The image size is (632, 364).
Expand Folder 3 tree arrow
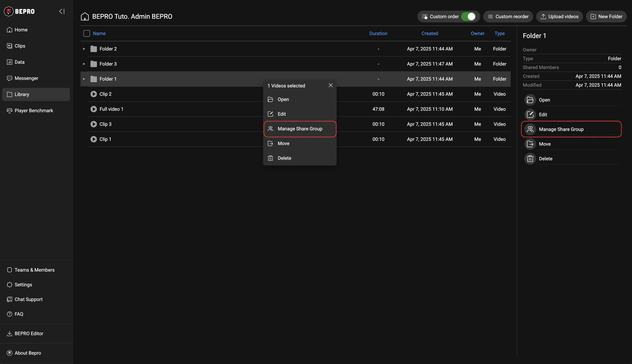[84, 64]
